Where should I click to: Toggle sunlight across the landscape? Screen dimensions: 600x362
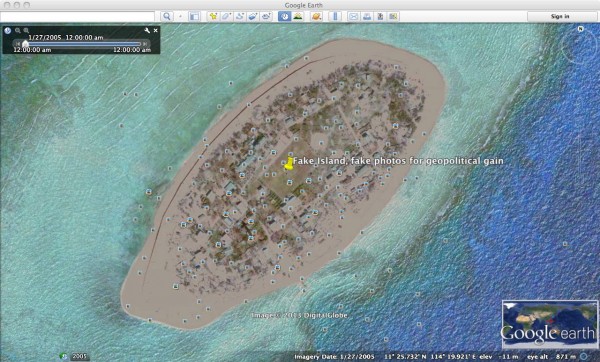pos(298,16)
